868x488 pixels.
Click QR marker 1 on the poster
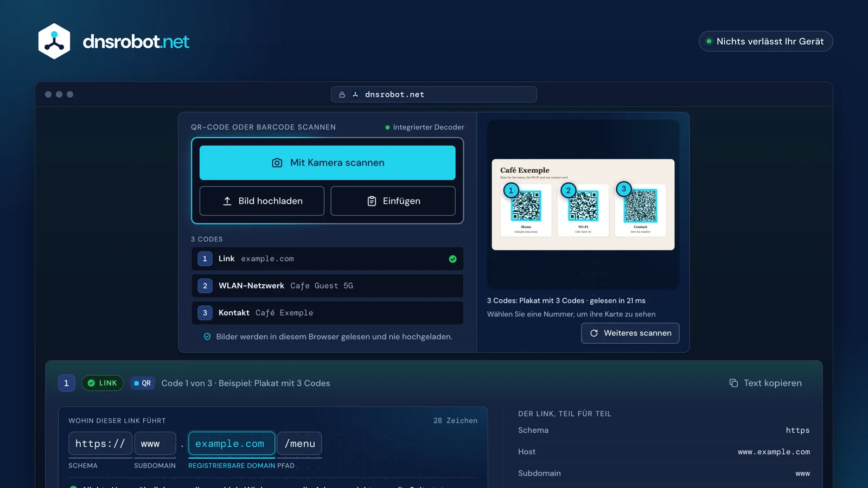[x=510, y=190]
